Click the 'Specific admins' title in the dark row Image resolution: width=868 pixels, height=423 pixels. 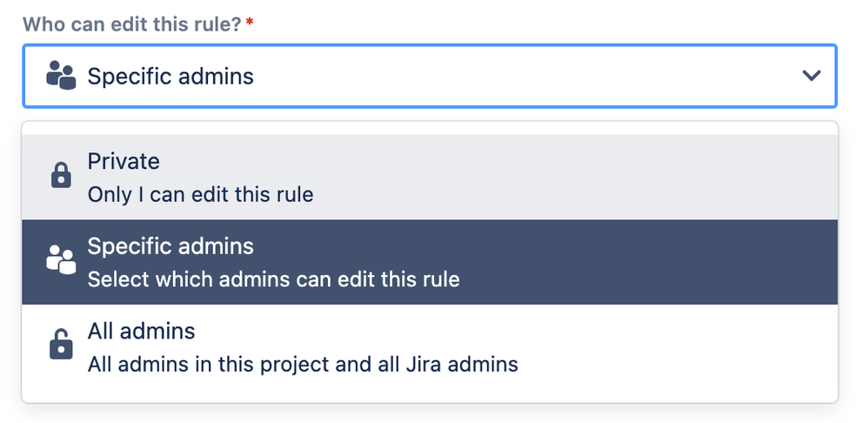170,247
